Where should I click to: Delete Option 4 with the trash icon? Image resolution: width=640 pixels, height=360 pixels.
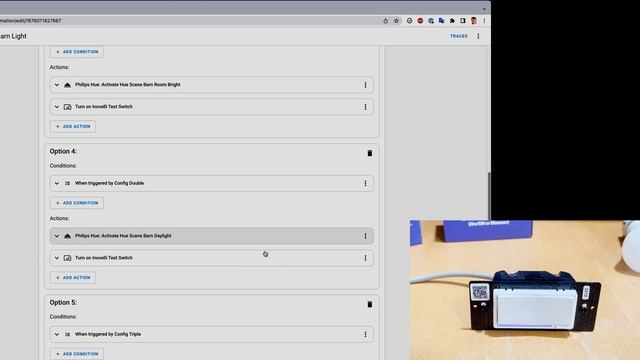point(369,153)
